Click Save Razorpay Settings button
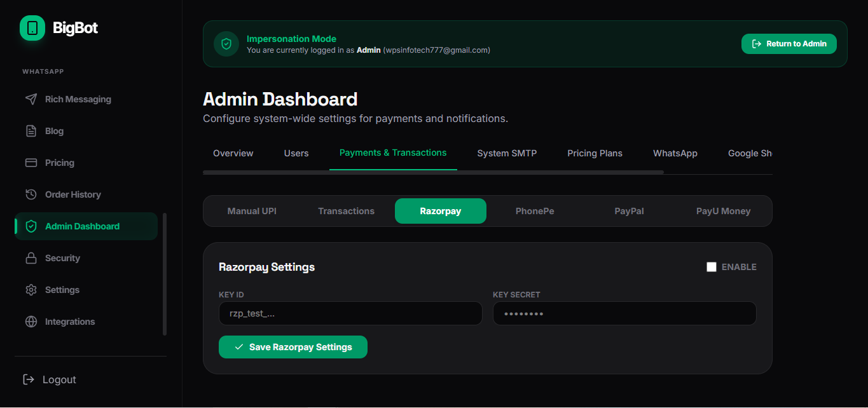868x408 pixels. pyautogui.click(x=293, y=347)
